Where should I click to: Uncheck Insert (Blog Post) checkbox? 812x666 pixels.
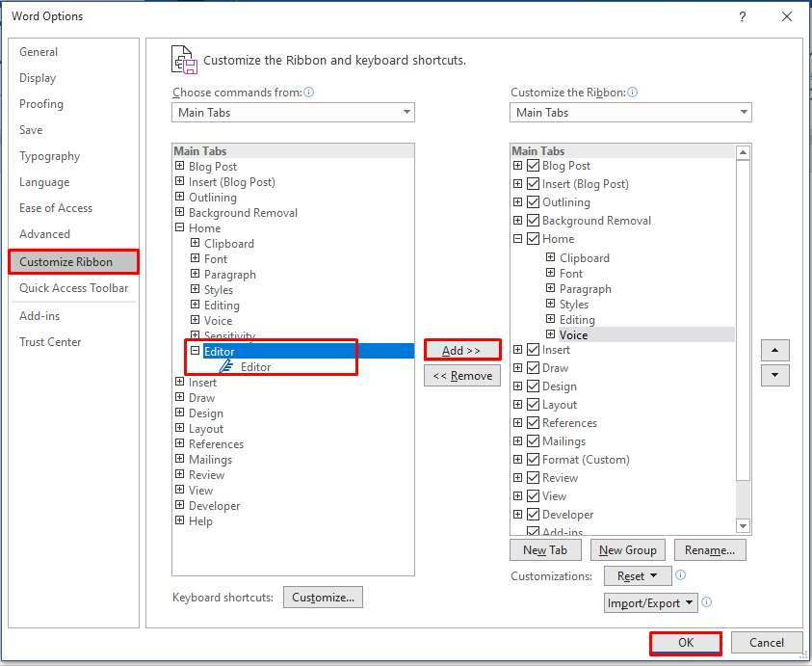pos(533,184)
